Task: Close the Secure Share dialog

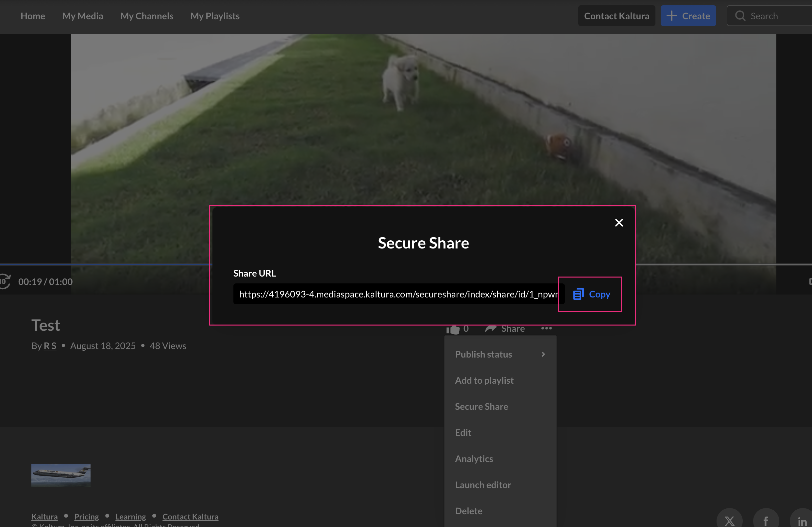Action: (618, 223)
